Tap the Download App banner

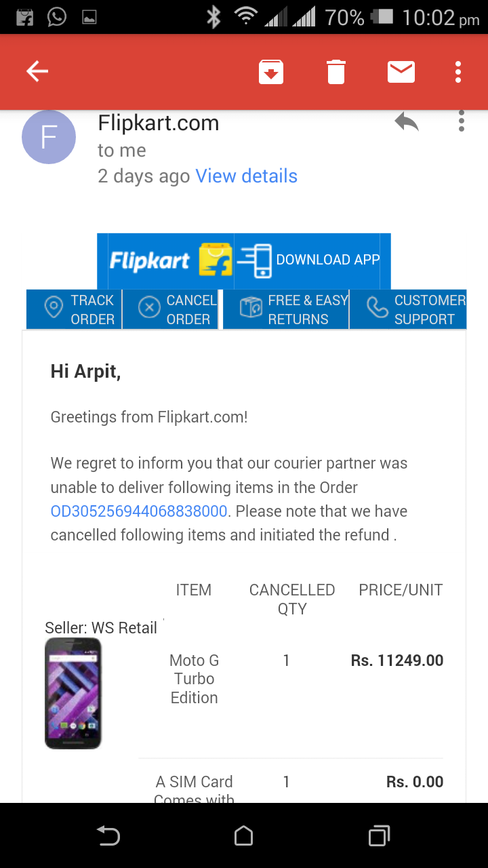click(x=312, y=261)
